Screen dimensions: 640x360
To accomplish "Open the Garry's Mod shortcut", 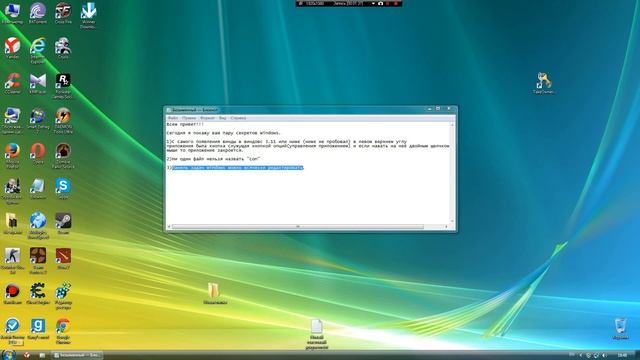I will (x=38, y=329).
